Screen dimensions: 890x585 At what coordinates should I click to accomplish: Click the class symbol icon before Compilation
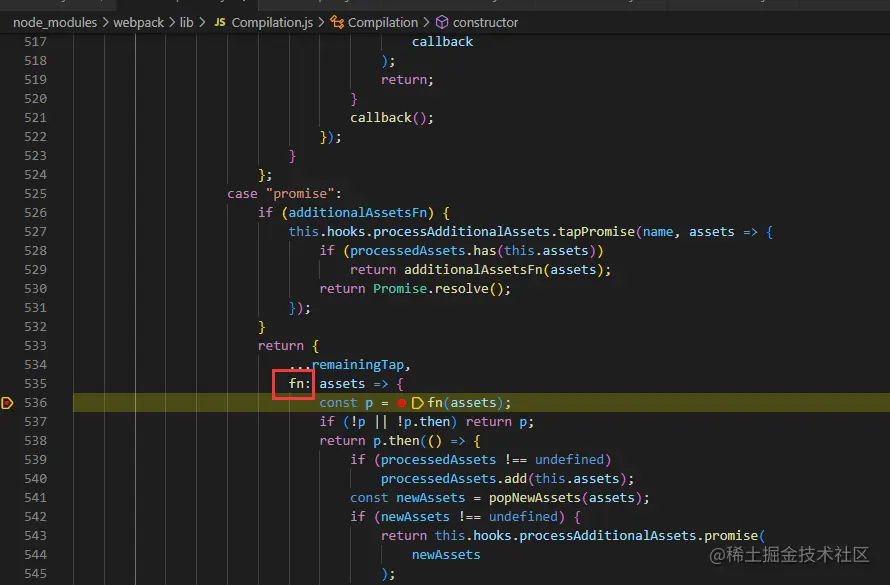pyautogui.click(x=337, y=22)
